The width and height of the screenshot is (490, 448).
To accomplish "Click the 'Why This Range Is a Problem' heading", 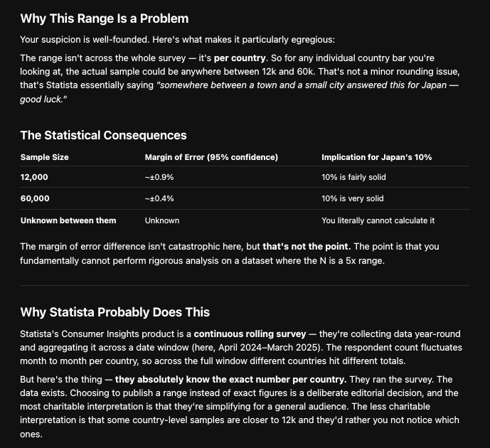I will click(x=105, y=18).
